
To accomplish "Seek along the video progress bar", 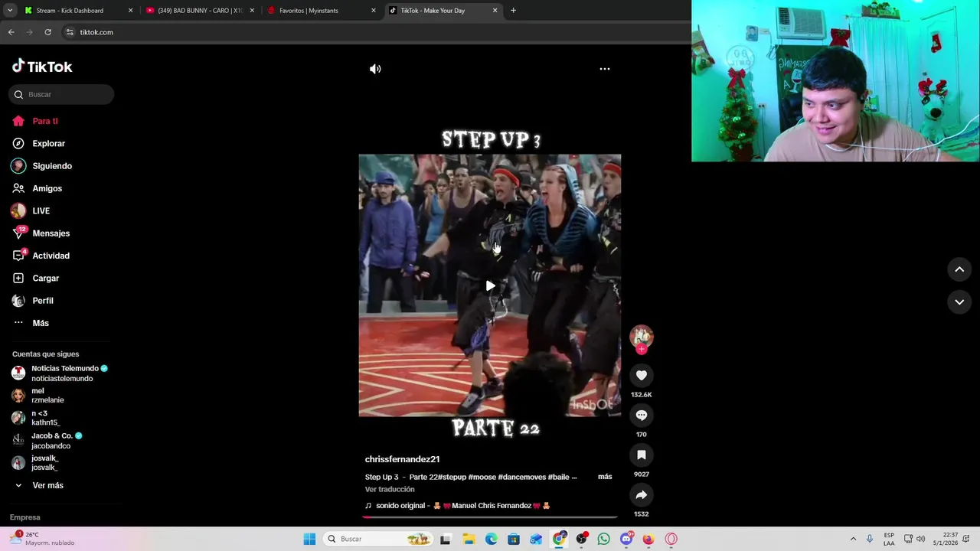I will point(490,517).
